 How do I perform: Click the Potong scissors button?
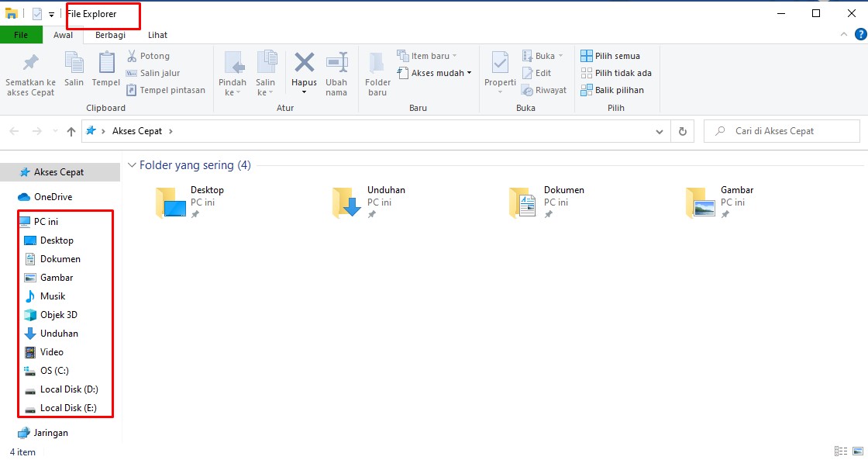(x=148, y=56)
